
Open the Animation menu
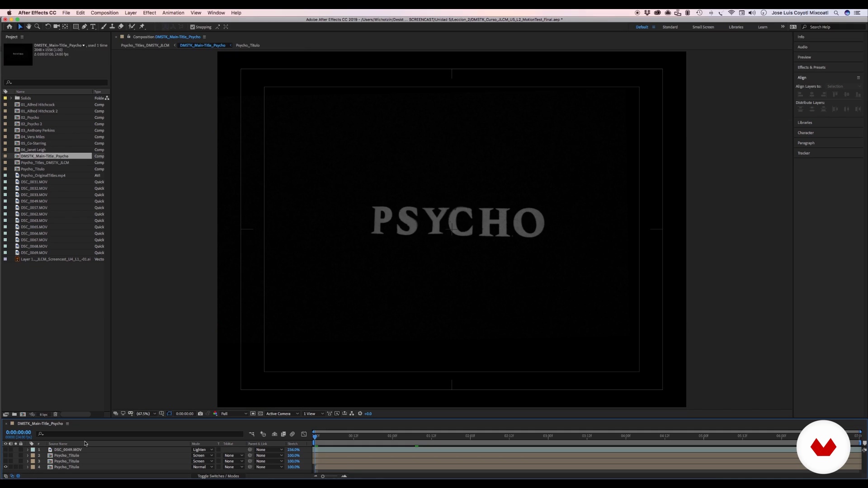[173, 13]
